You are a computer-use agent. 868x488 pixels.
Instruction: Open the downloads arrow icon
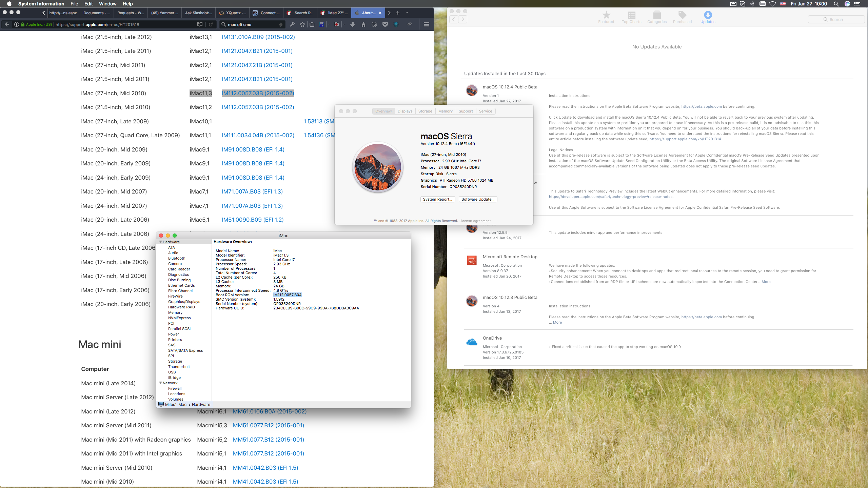click(353, 24)
